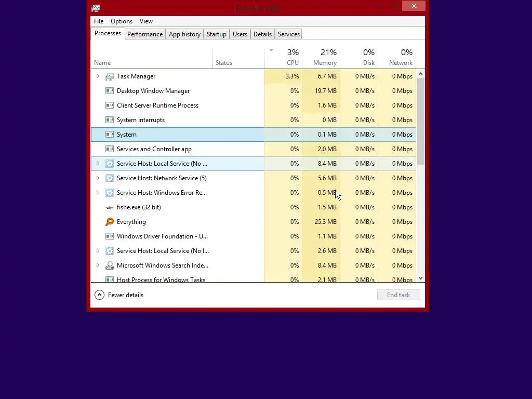Click the fishe.exe fish icon

tap(109, 207)
